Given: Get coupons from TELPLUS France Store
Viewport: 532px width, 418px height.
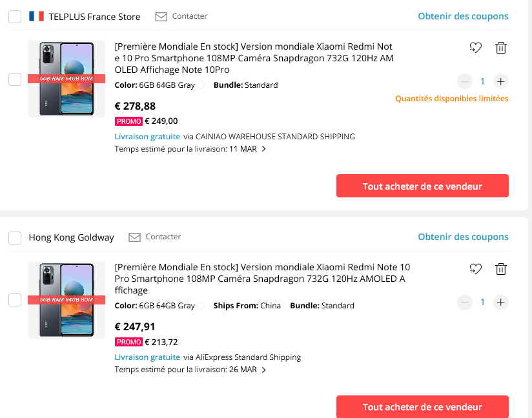Looking at the screenshot, I should 463,16.
